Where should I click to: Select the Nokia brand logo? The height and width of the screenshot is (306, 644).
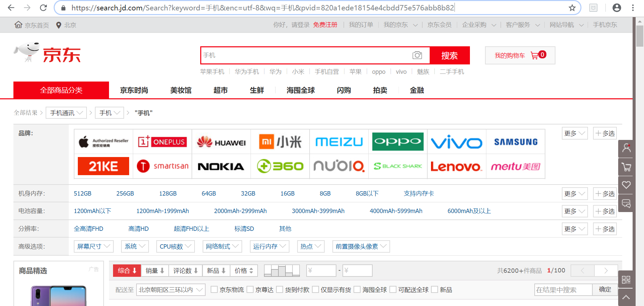221,166
